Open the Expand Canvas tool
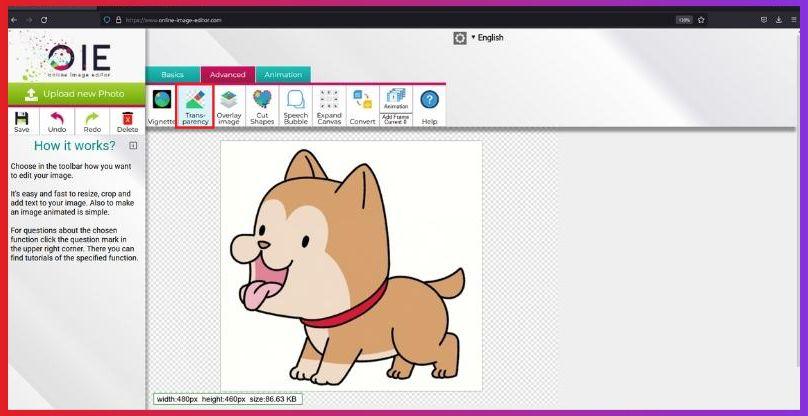Image resolution: width=808 pixels, height=416 pixels. tap(328, 106)
